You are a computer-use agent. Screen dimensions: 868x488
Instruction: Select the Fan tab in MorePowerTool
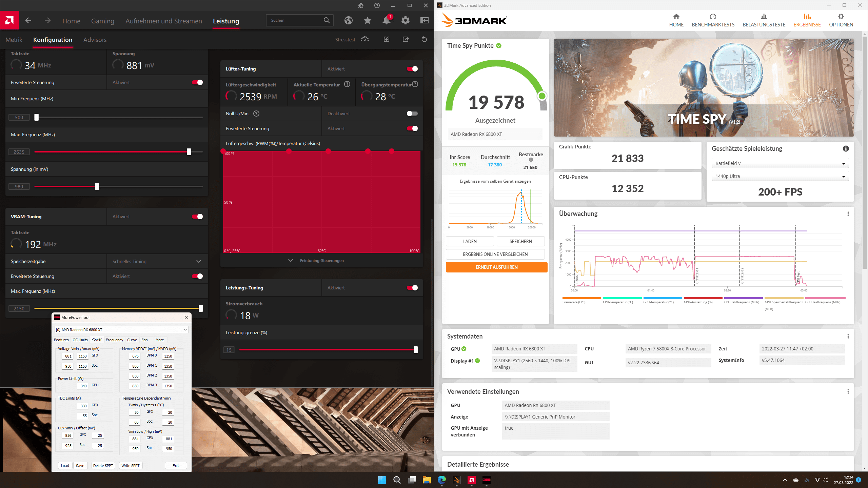point(144,340)
